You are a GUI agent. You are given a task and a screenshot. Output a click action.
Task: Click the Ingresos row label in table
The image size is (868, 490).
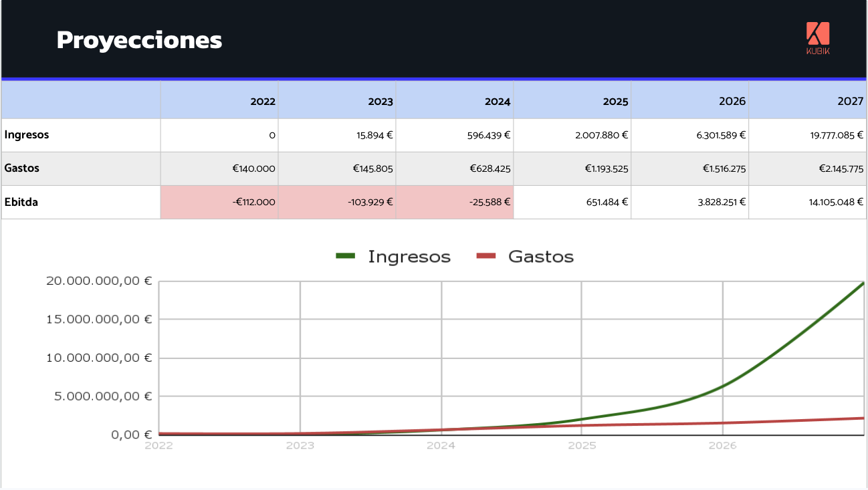[x=27, y=134]
